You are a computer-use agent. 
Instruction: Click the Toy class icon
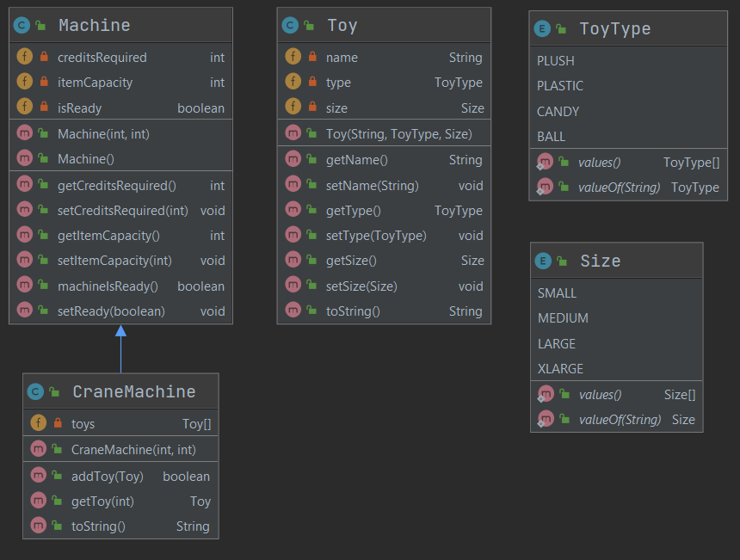coord(290,26)
